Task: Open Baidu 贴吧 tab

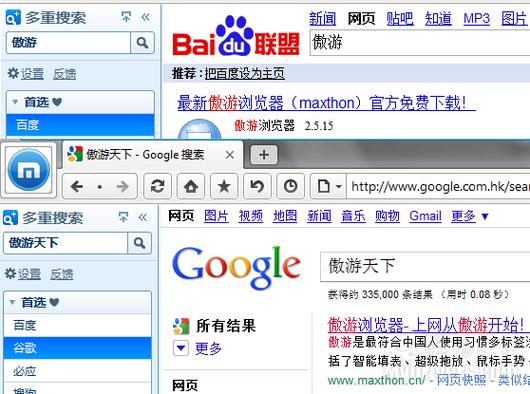Action: 400,18
